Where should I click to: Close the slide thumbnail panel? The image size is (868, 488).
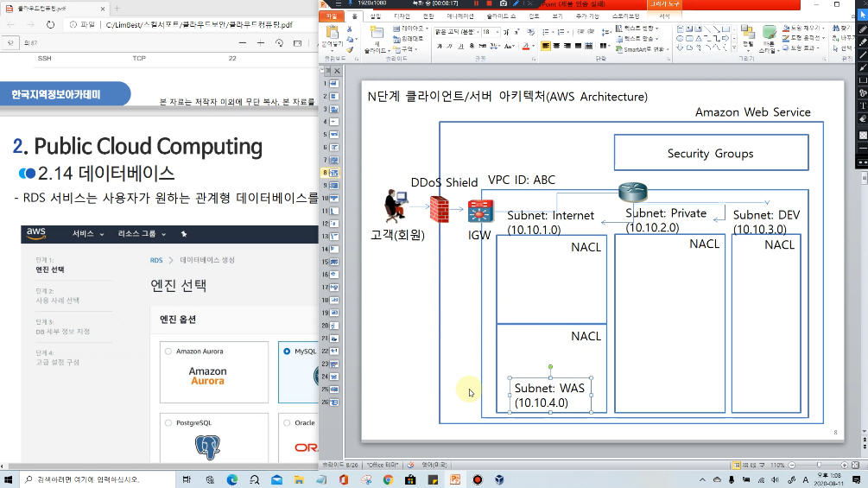pyautogui.click(x=337, y=71)
